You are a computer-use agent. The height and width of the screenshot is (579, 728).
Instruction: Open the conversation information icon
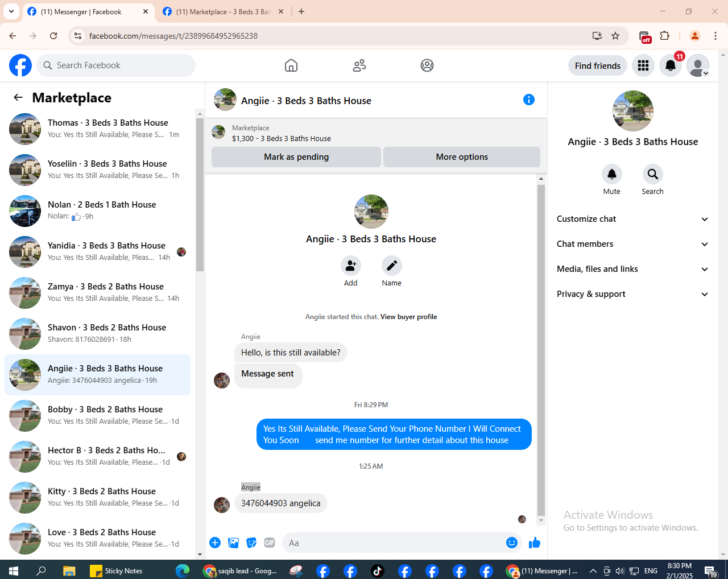pos(529,100)
